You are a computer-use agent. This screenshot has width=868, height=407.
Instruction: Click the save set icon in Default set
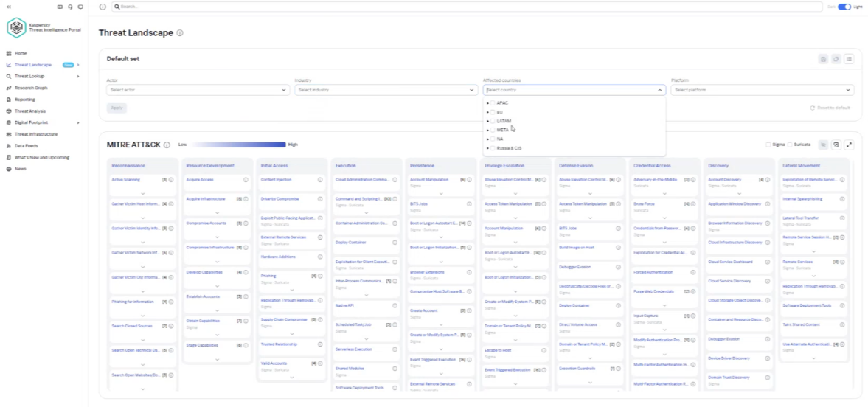(823, 59)
